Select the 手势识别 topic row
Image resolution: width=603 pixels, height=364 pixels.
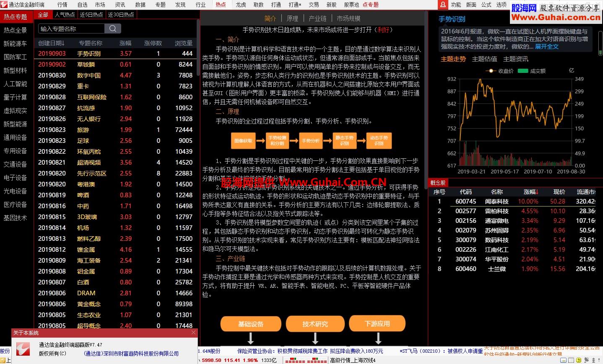pos(115,54)
